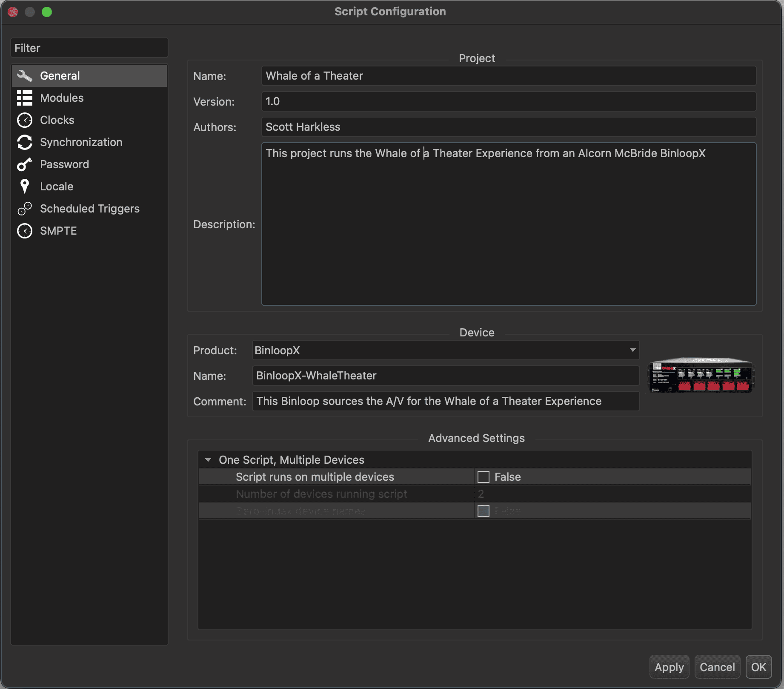Click the General wrench icon
Viewport: 784px width, 689px height.
[x=25, y=76]
